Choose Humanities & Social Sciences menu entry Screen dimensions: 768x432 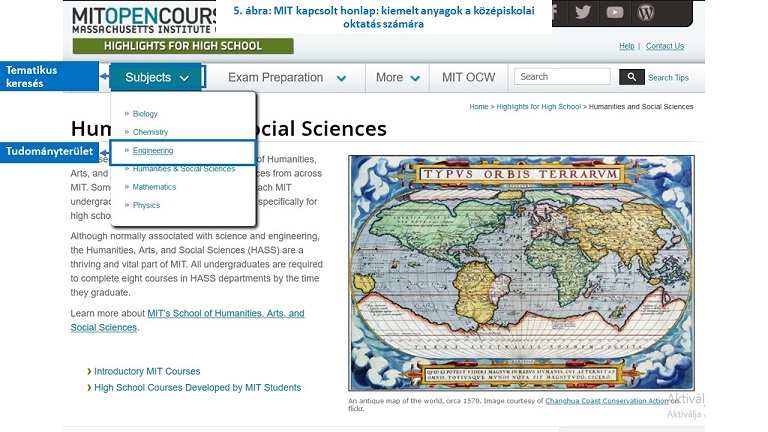[x=184, y=168]
